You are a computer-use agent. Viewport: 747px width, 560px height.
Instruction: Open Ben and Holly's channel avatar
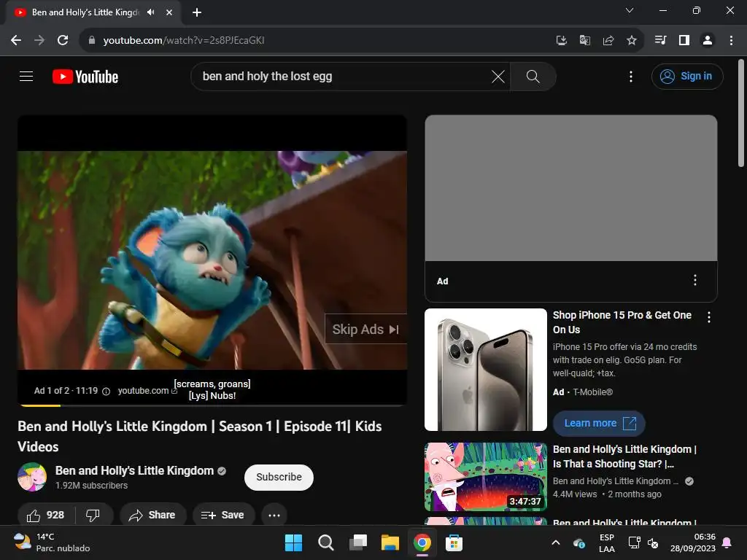[32, 477]
